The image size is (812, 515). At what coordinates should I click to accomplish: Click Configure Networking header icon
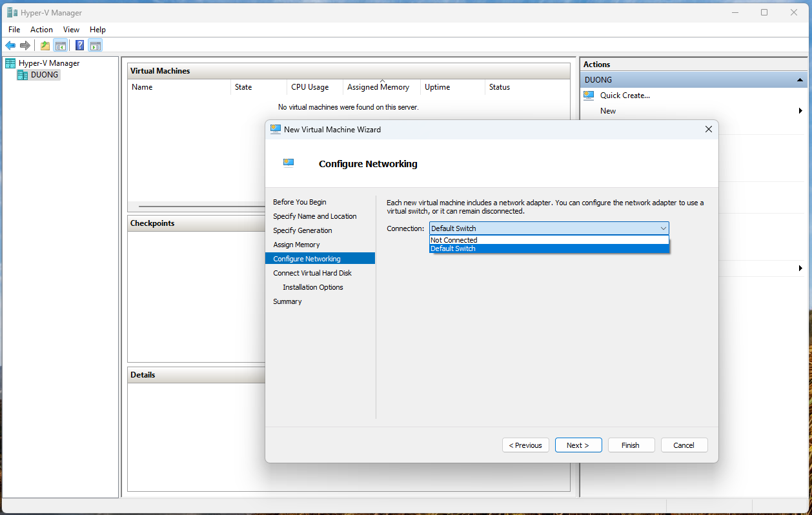289,163
